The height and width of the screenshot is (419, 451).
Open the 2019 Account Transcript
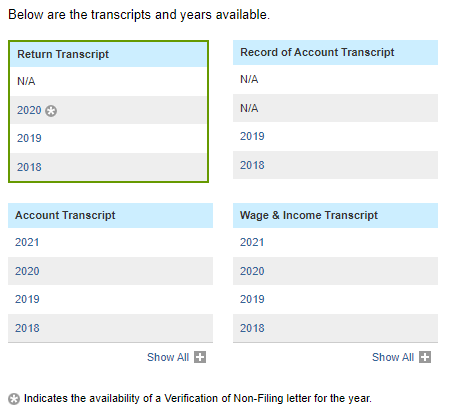point(27,299)
